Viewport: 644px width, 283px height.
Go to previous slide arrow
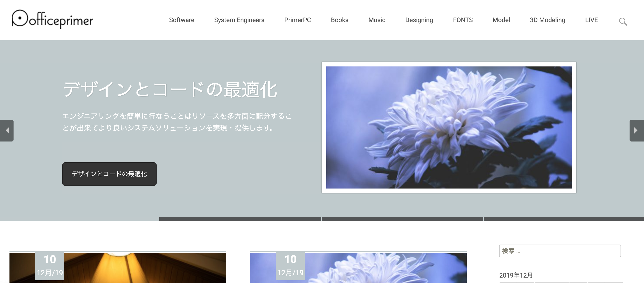coord(7,130)
